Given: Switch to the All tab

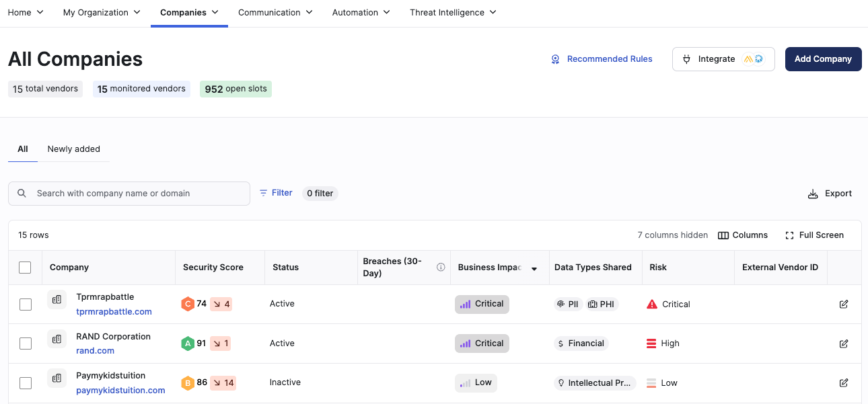Looking at the screenshot, I should tap(23, 149).
